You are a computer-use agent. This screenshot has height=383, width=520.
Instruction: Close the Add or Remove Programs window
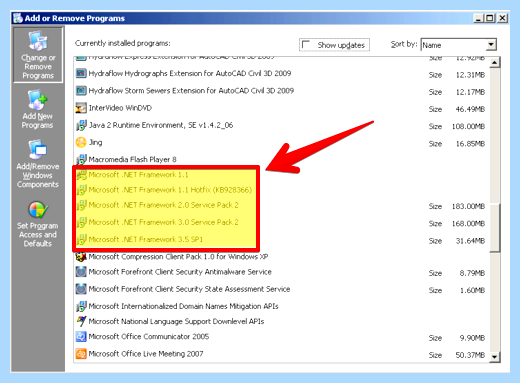click(x=502, y=18)
